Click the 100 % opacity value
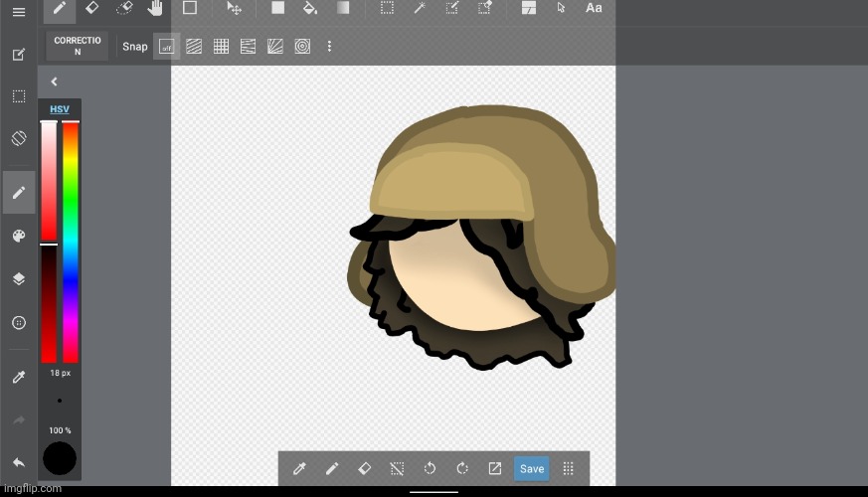868x497 pixels. 60,430
